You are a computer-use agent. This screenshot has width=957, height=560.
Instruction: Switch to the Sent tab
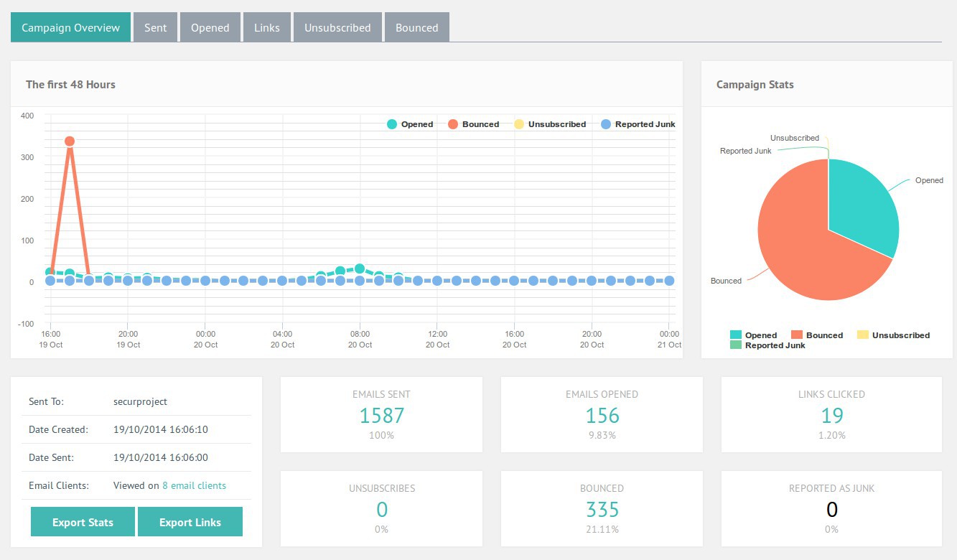click(x=155, y=27)
